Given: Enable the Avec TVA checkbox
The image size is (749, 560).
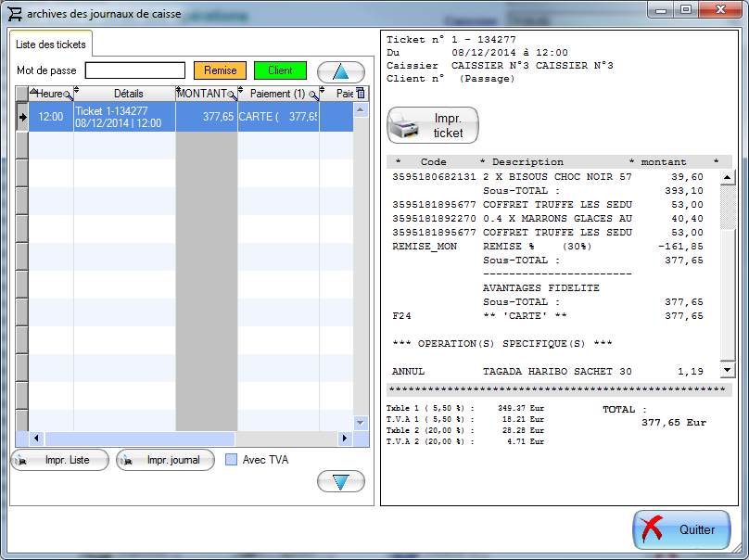Looking at the screenshot, I should [233, 460].
